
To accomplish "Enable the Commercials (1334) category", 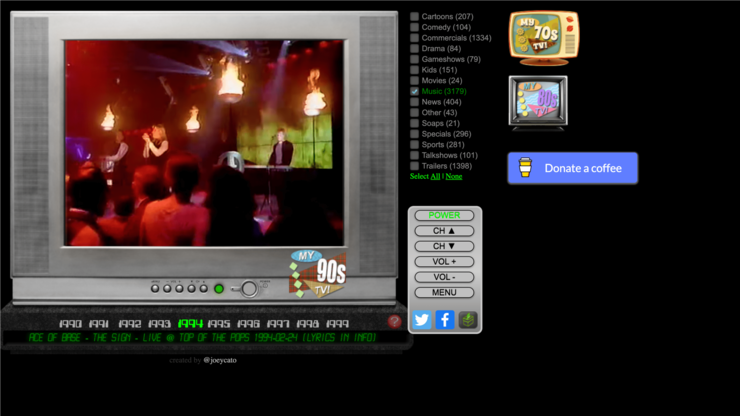I will pyautogui.click(x=414, y=38).
